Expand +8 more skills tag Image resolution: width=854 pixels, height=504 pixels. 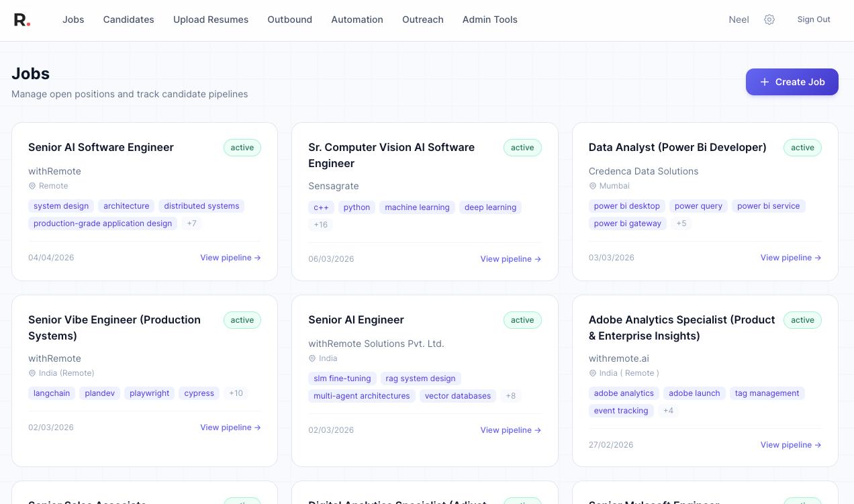(511, 396)
